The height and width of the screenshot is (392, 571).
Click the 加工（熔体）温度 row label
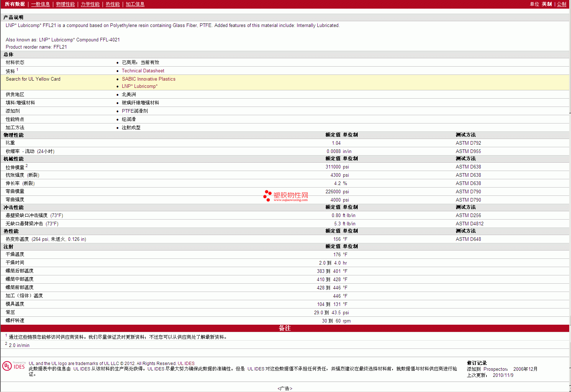tap(24, 296)
